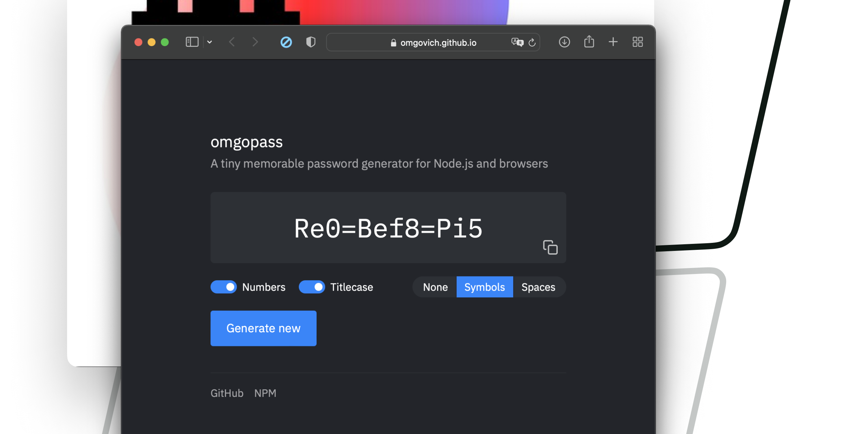Viewport: 868px width, 434px height.
Task: Click the translate page icon
Action: 517,42
